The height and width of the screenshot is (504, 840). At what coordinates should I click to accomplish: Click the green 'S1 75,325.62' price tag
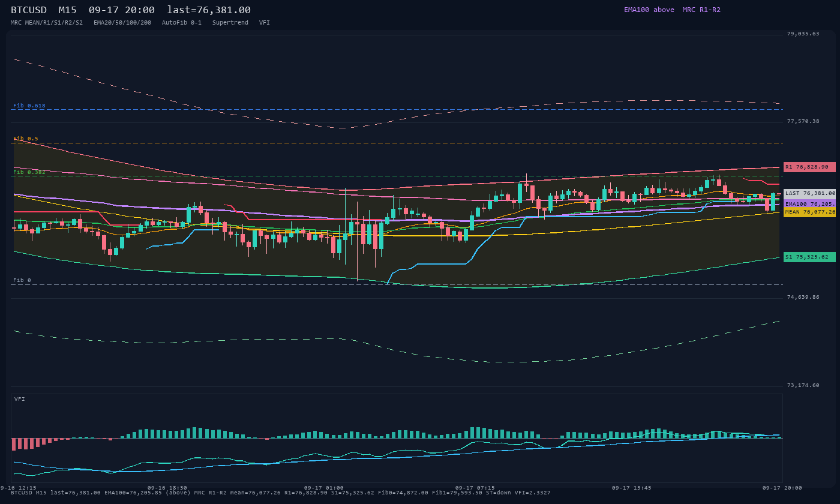pos(809,257)
